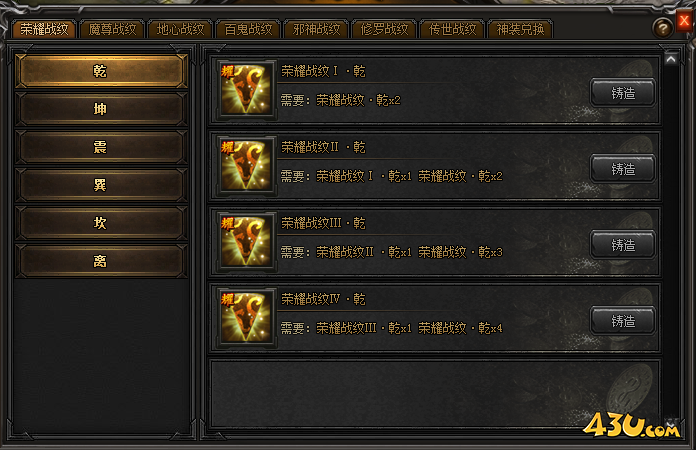Open the 地心战纹 tab
This screenshot has width=696, height=450.
coord(180,29)
